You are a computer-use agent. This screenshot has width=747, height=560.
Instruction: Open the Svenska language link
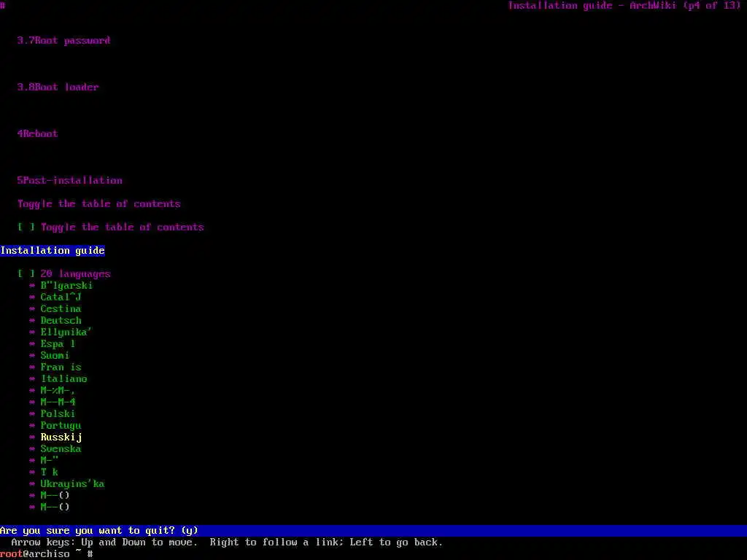pyautogui.click(x=61, y=448)
